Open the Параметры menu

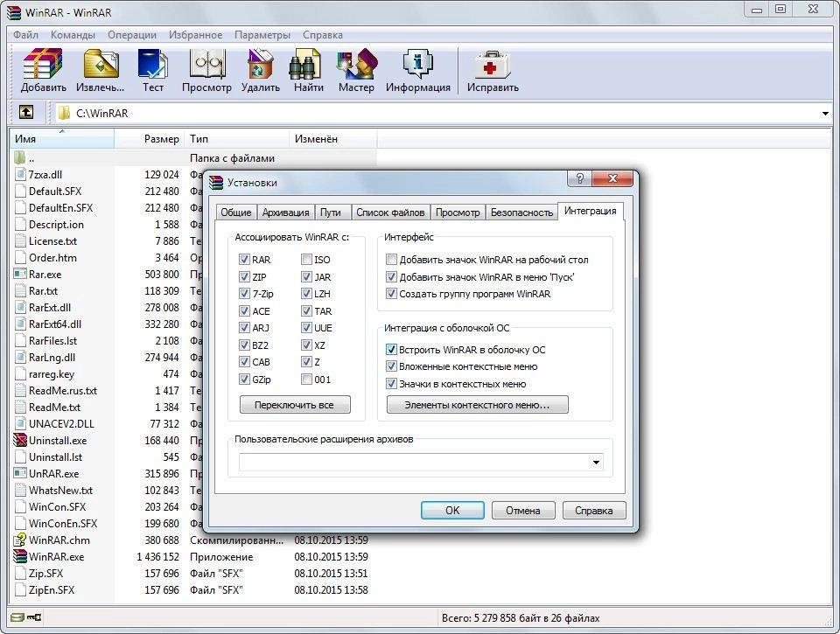point(262,35)
